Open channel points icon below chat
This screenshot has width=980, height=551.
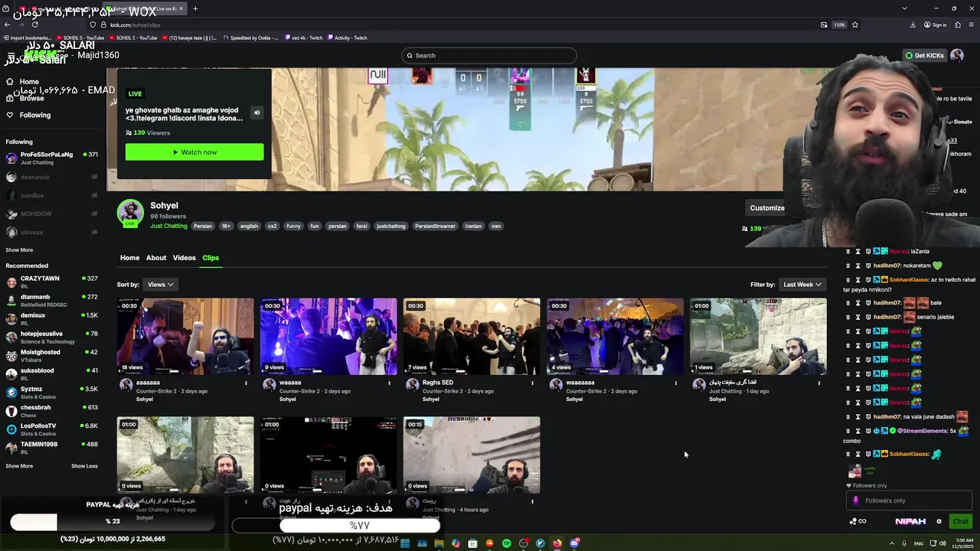pyautogui.click(x=857, y=521)
